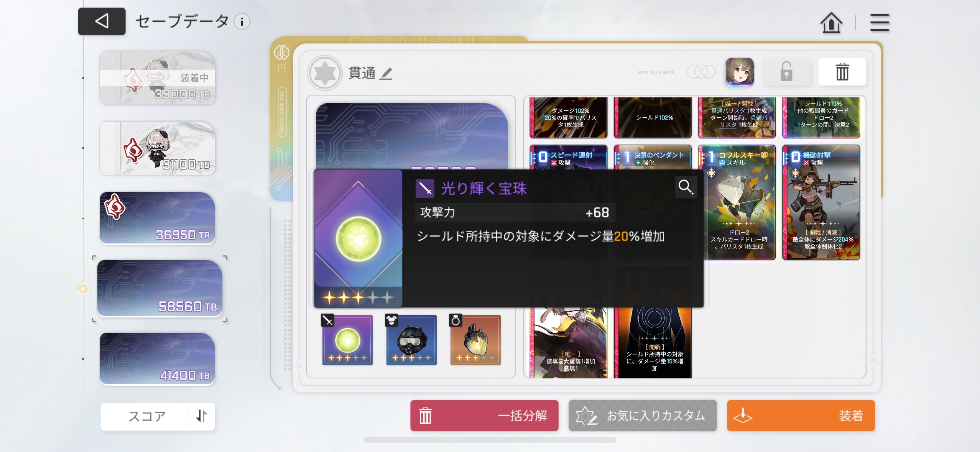Go back using the arrow button
This screenshot has height=452, width=980.
click(102, 21)
